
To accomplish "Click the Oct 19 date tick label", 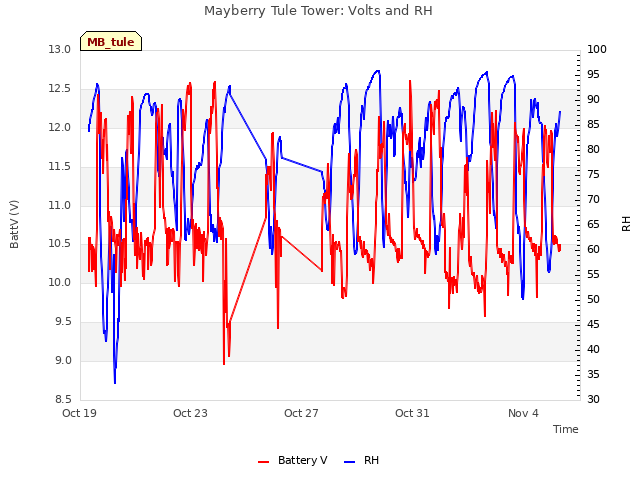I will click(79, 413).
